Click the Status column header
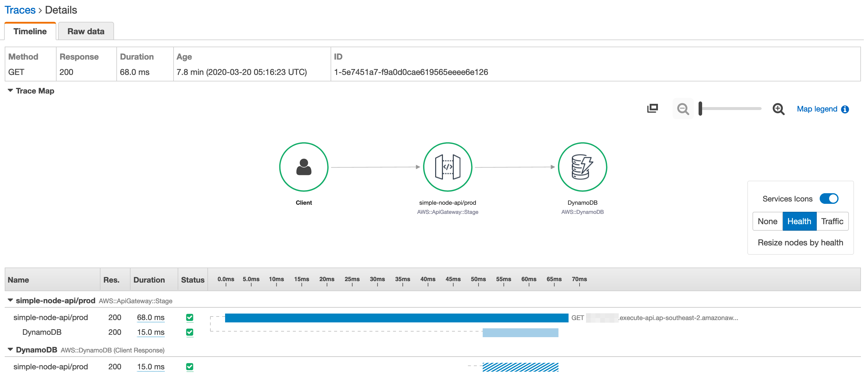The image size is (868, 387). (x=193, y=280)
